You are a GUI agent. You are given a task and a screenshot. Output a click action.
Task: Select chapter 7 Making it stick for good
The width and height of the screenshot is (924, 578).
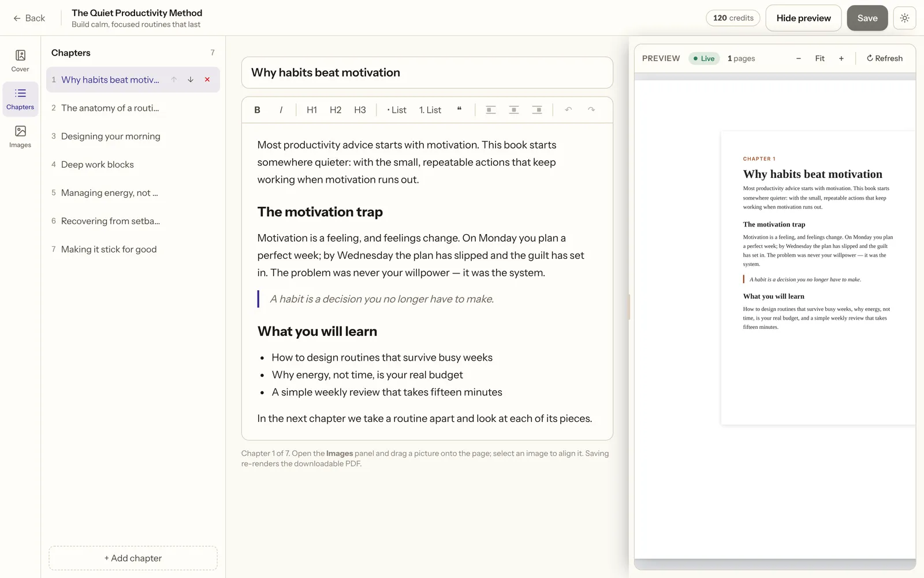tap(133, 250)
